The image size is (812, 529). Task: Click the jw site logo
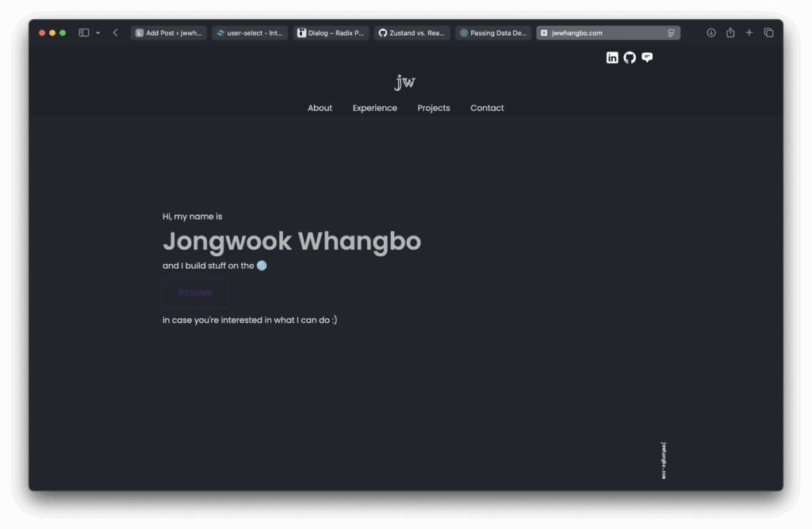404,82
